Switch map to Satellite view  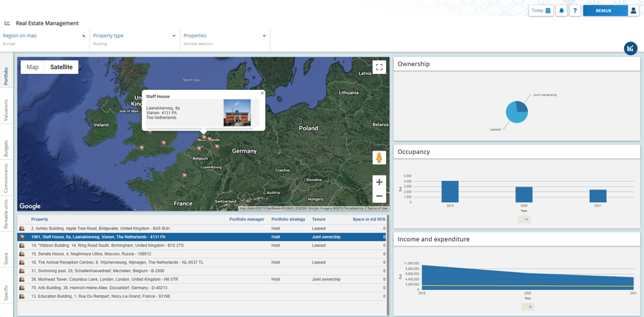click(61, 67)
